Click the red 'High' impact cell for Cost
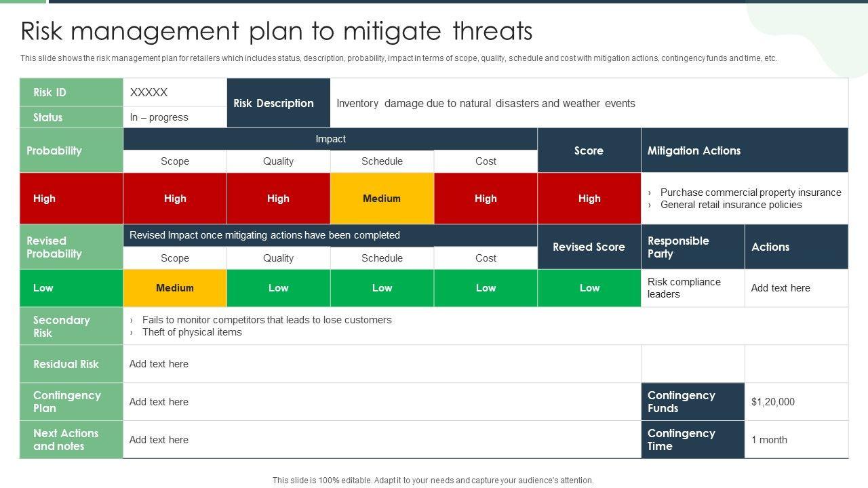This screenshot has height=488, width=868. tap(486, 199)
